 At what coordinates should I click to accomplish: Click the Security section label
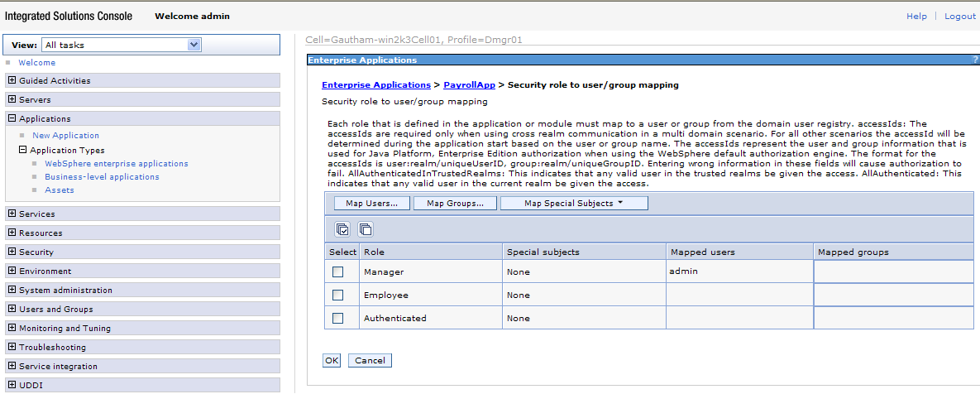pos(36,252)
